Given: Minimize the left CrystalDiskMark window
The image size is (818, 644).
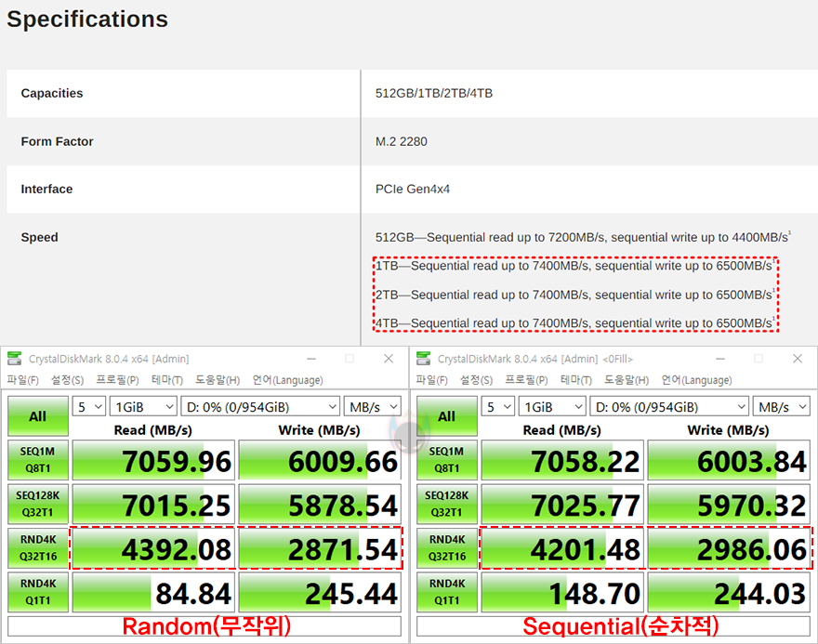Looking at the screenshot, I should pyautogui.click(x=311, y=359).
